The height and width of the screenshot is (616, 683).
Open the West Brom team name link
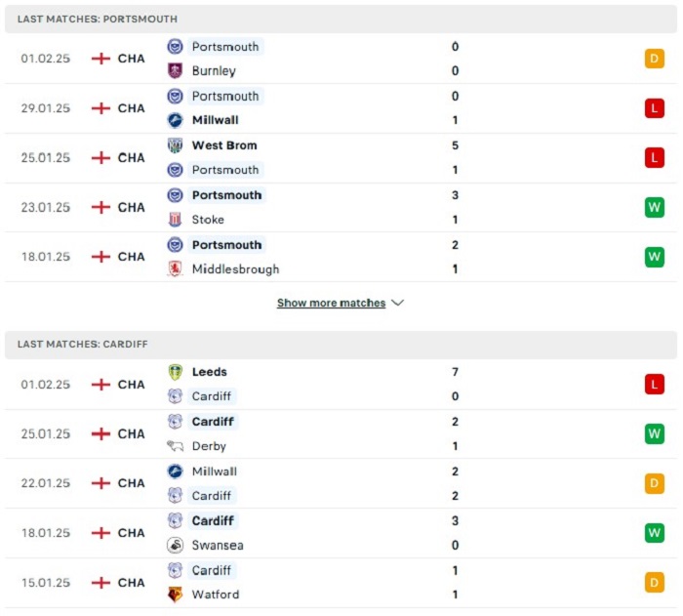pyautogui.click(x=224, y=145)
